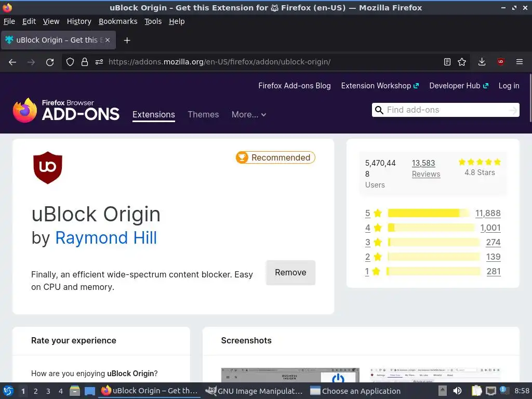The image size is (532, 399).
Task: Click the Recommended badge
Action: pyautogui.click(x=275, y=157)
